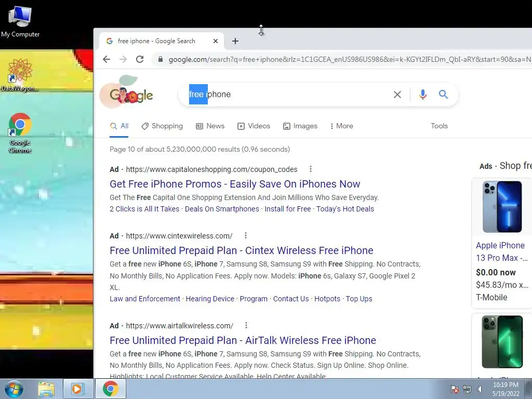Open Windows Media Player from the taskbar
532x399 pixels.
pos(77,389)
